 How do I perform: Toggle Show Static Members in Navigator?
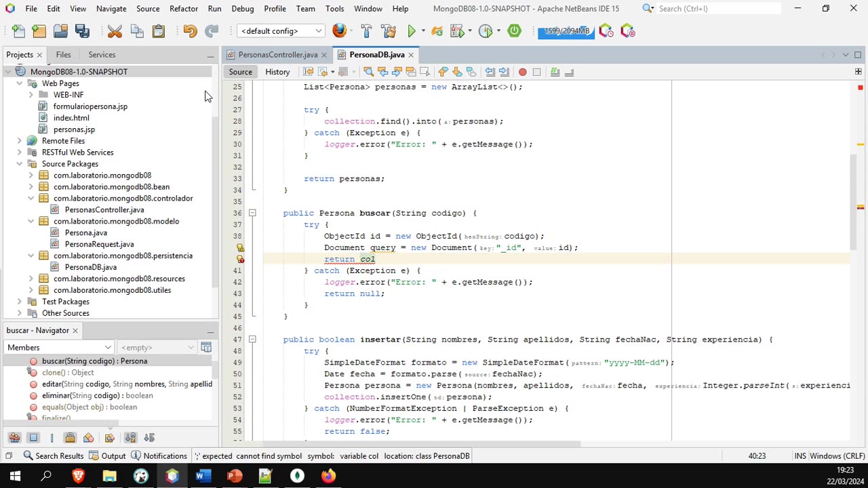click(x=52, y=437)
